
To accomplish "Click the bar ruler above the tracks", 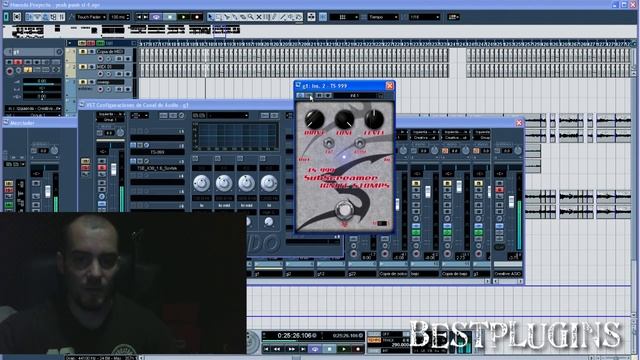I will click(384, 43).
